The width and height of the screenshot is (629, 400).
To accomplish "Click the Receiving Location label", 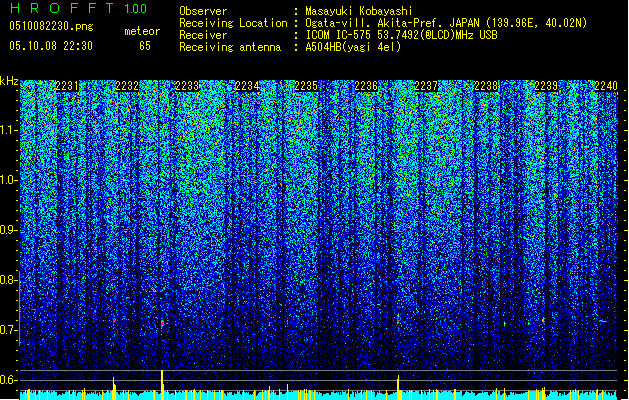I will click(x=233, y=23).
